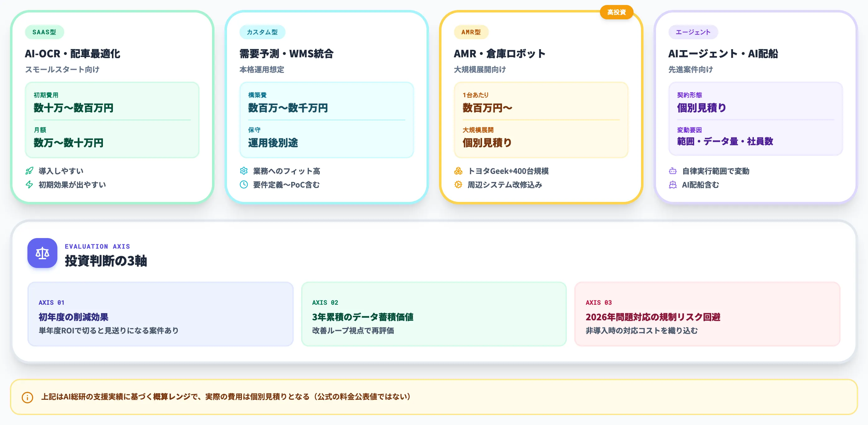Click the AIエージェント・AI配船 heading
Image resolution: width=868 pixels, height=425 pixels.
pos(723,54)
